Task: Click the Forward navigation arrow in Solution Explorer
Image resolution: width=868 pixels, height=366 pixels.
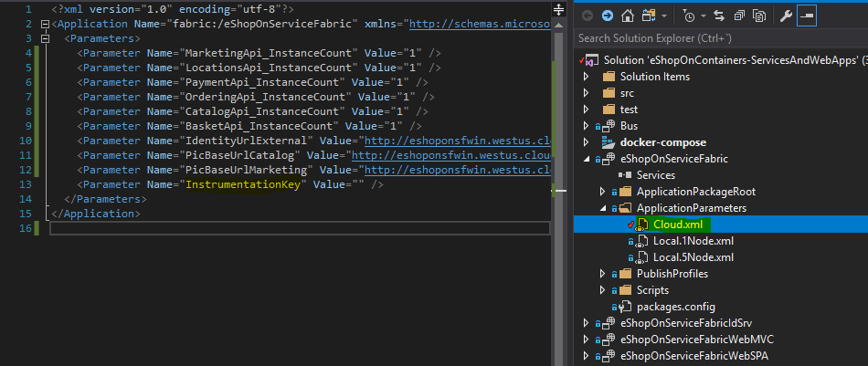Action: (608, 16)
